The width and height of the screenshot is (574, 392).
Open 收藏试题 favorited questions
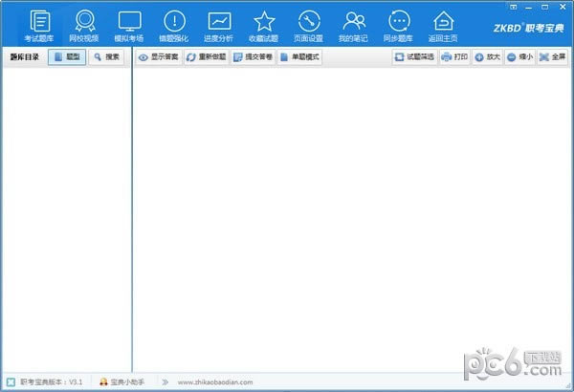(264, 25)
